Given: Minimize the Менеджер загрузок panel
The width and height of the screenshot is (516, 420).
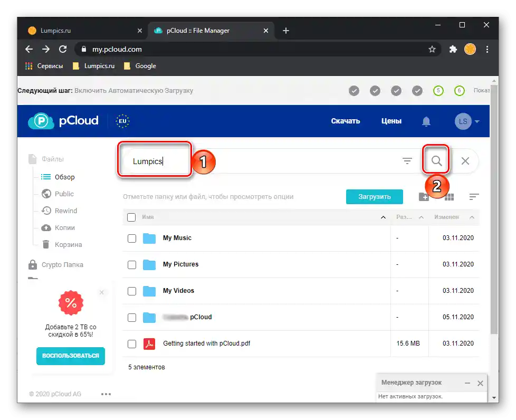Looking at the screenshot, I should point(467,383).
